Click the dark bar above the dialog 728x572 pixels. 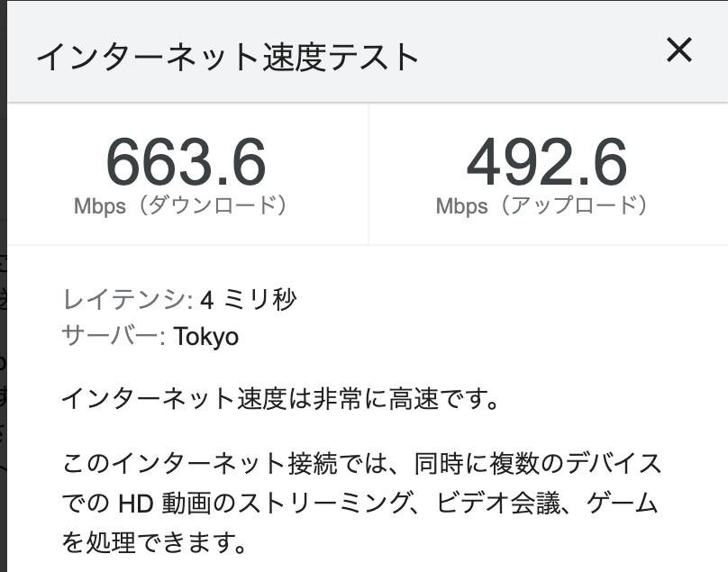pyautogui.click(x=360, y=2)
